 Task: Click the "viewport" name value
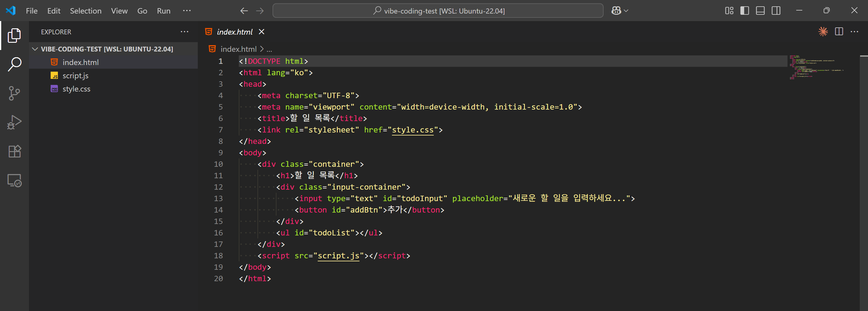pos(331,107)
